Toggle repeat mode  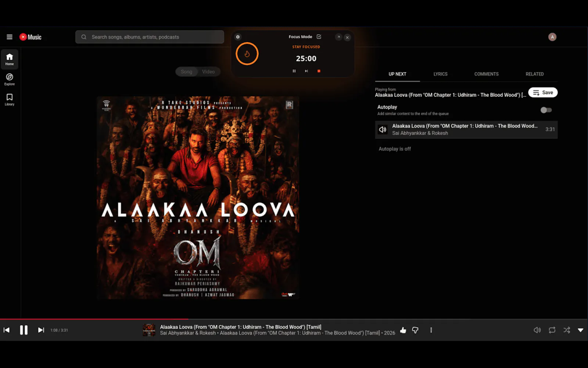coord(552,330)
